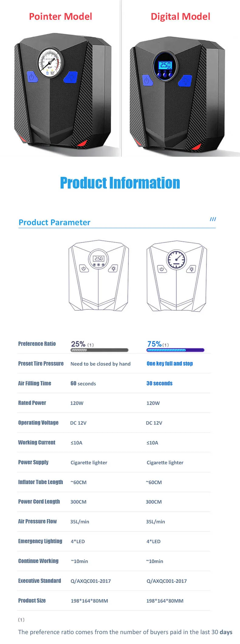240x644 pixels.
Task: Select the Digital Model heading
Action: coord(180,16)
